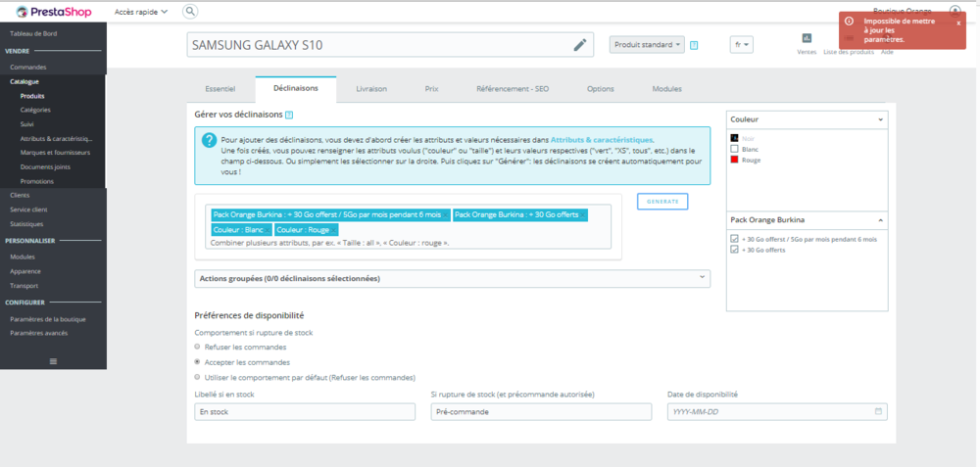Open Catégories in the sidebar
Image resolution: width=980 pixels, height=467 pixels.
pos(35,110)
